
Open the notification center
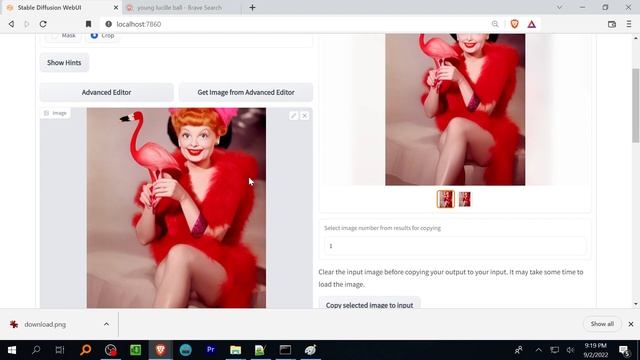pos(624,350)
